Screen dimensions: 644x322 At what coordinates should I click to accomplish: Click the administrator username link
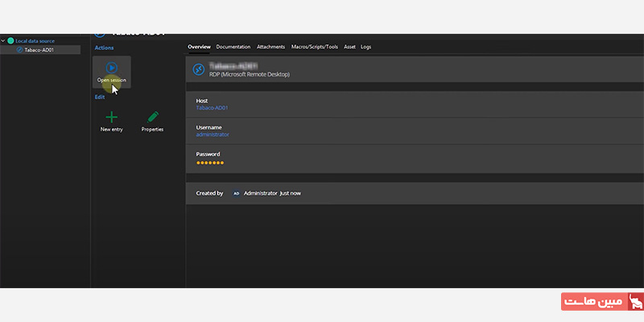(x=213, y=134)
